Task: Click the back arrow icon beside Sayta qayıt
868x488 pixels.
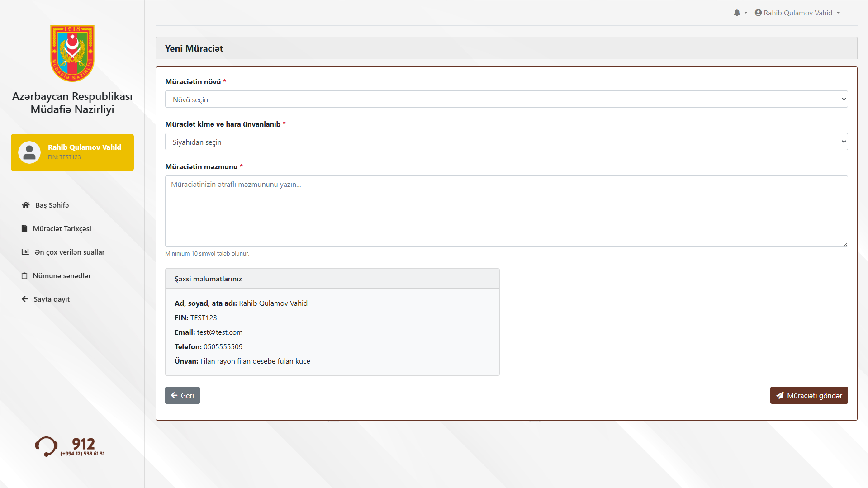Action: pyautogui.click(x=25, y=299)
